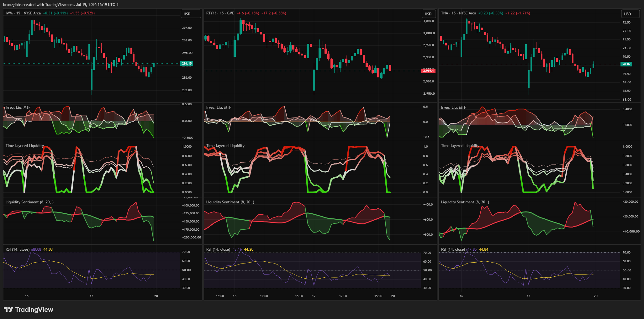
Task: Click the USD button on the TNA chart
Action: pyautogui.click(x=630, y=14)
